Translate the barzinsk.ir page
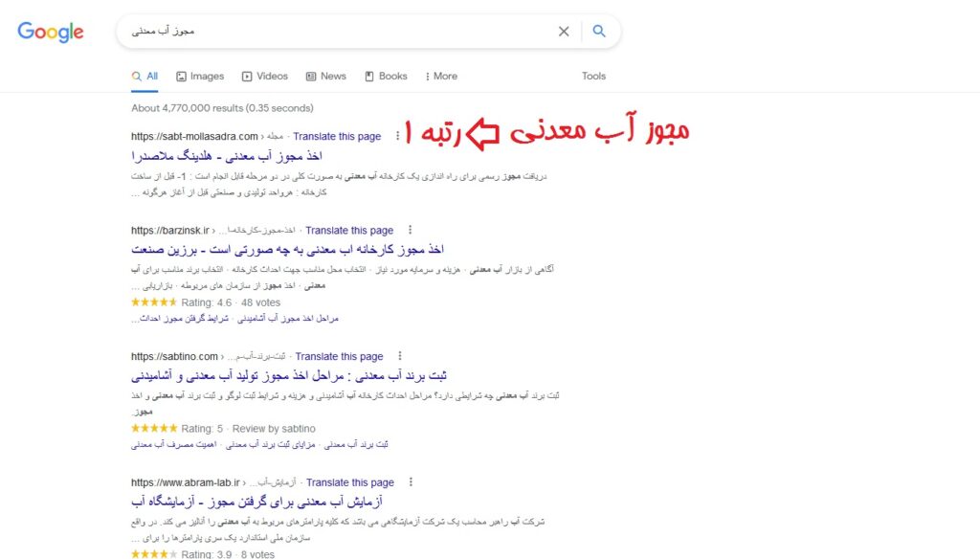980x559 pixels. coord(349,230)
